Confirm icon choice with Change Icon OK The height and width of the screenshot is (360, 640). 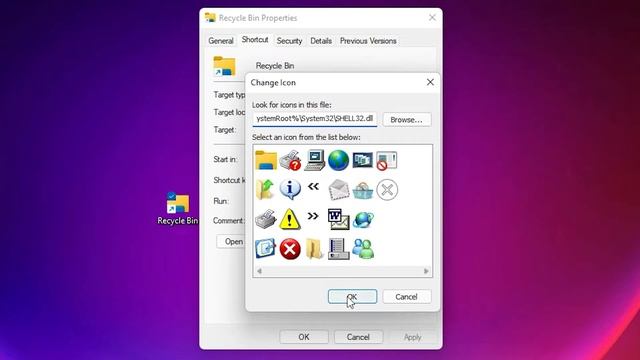pyautogui.click(x=352, y=297)
